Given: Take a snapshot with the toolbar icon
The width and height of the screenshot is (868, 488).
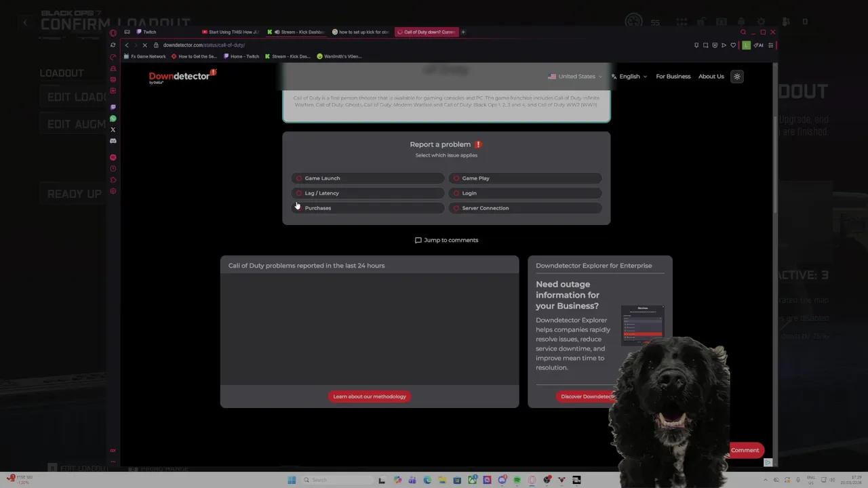Looking at the screenshot, I should [x=705, y=45].
